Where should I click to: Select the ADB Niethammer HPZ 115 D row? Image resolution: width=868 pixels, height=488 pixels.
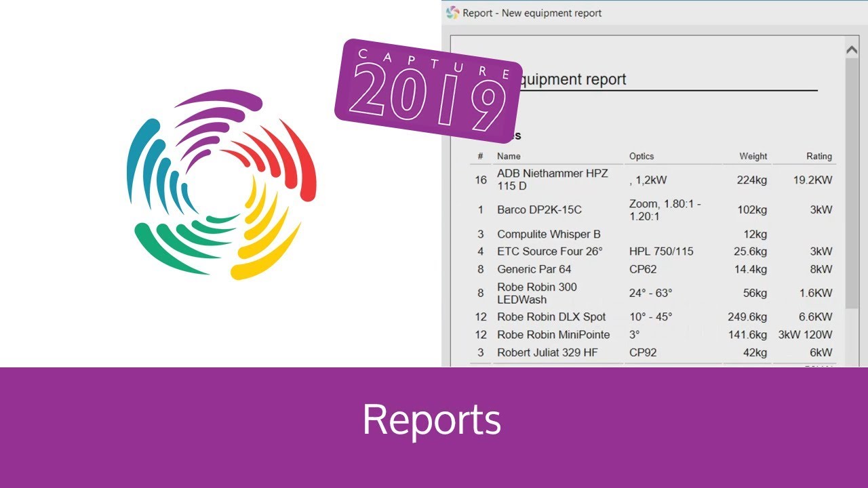tap(652, 180)
